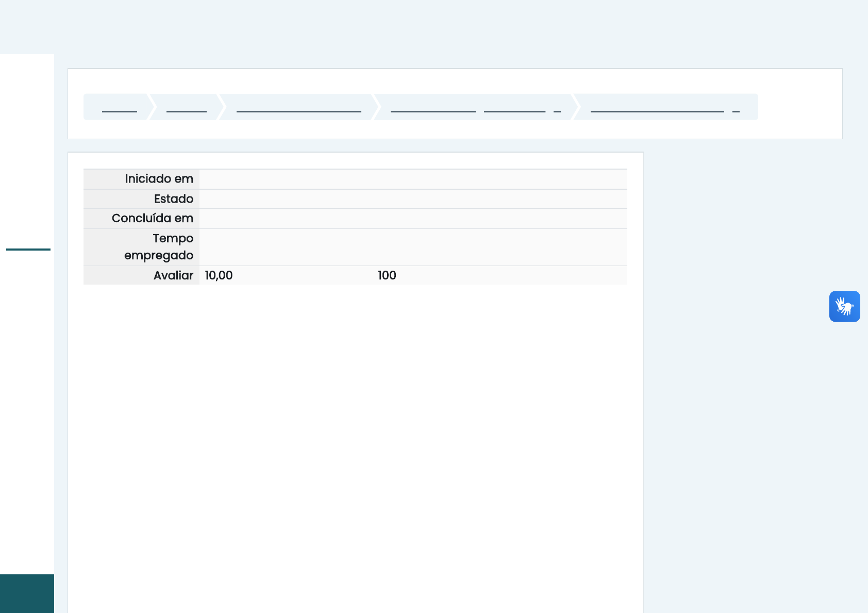Select the 'Concluída em' row label

point(153,219)
